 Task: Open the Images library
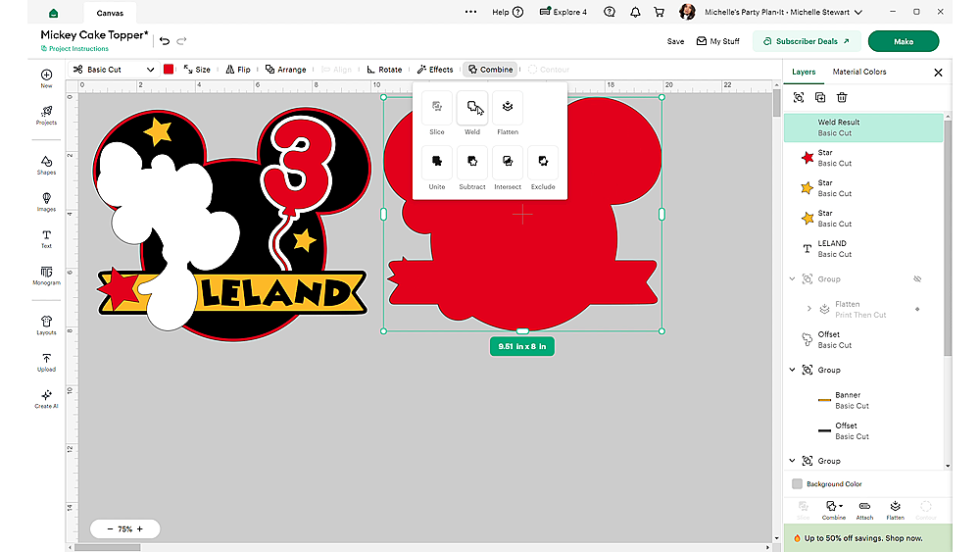[x=46, y=202]
